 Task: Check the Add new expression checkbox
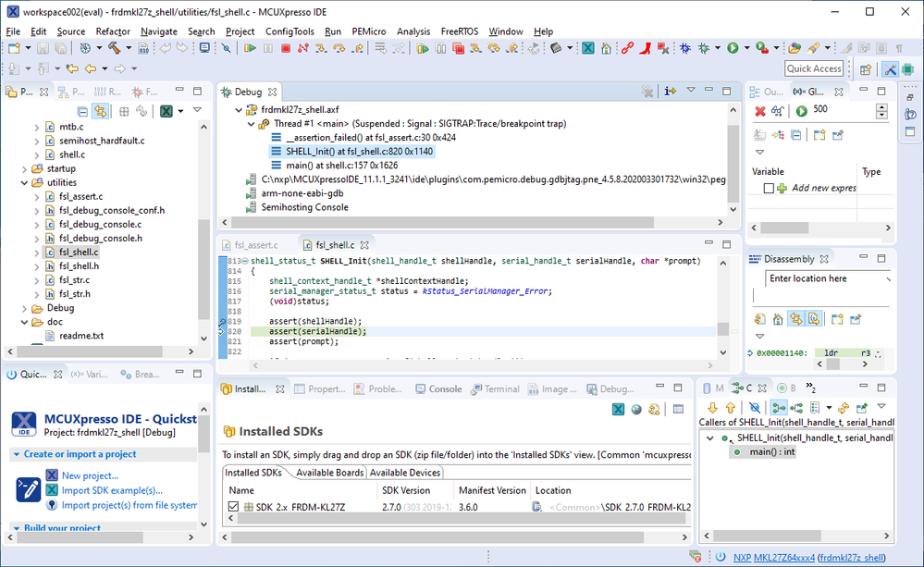769,188
